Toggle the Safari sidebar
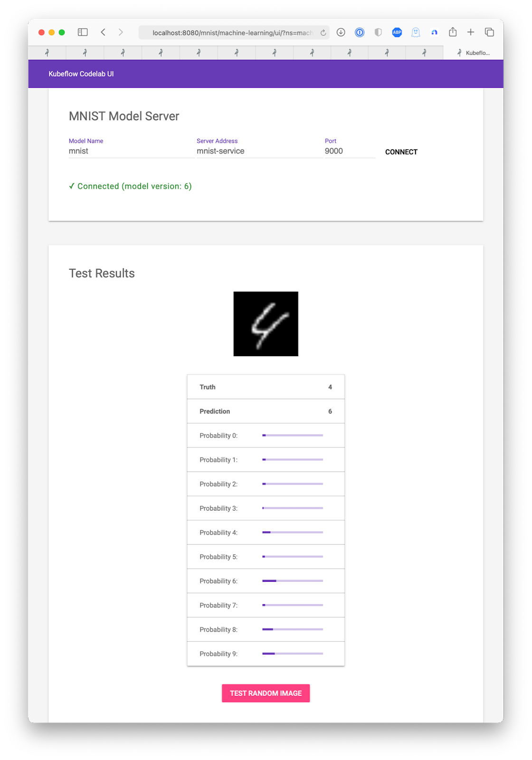 pyautogui.click(x=83, y=32)
